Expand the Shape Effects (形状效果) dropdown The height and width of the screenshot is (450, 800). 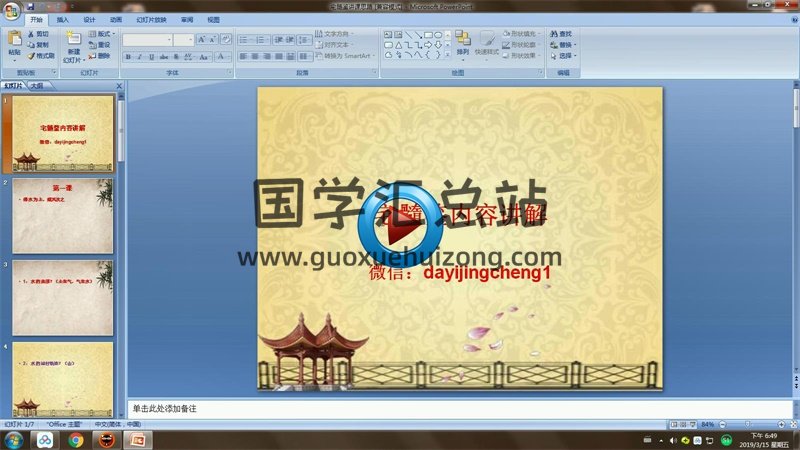[521, 56]
